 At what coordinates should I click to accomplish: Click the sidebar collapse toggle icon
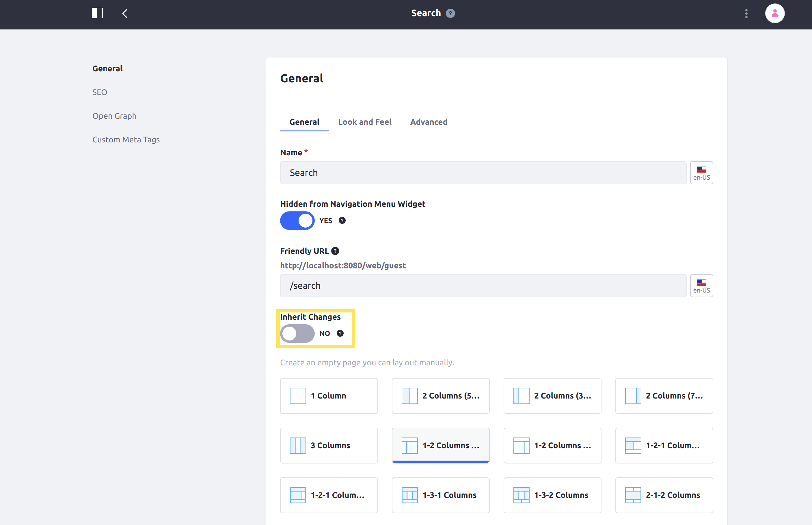[97, 13]
